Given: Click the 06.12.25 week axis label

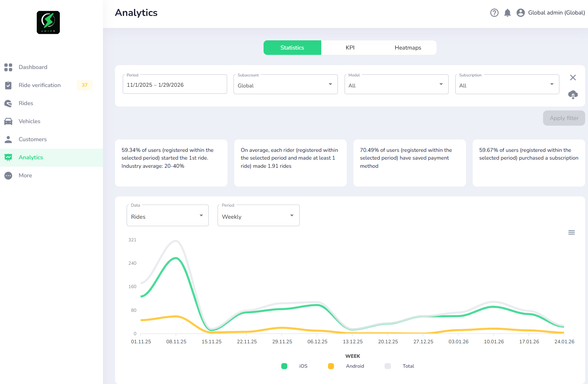Looking at the screenshot, I should click(317, 342).
